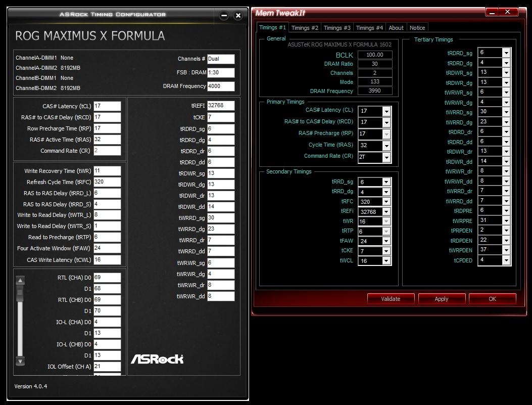
Task: Click the Read to Precharge (tRTP) field in ASRock
Action: [107, 237]
